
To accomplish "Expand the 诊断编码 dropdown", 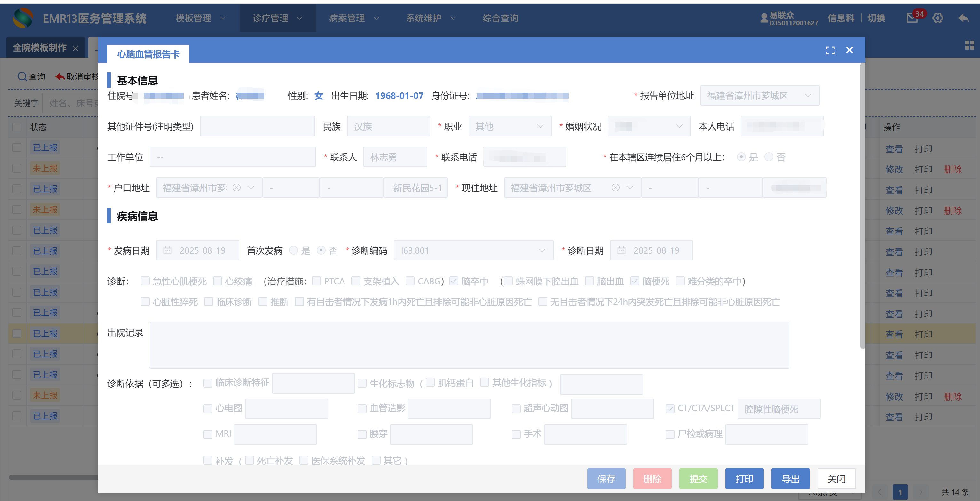I will pos(542,250).
